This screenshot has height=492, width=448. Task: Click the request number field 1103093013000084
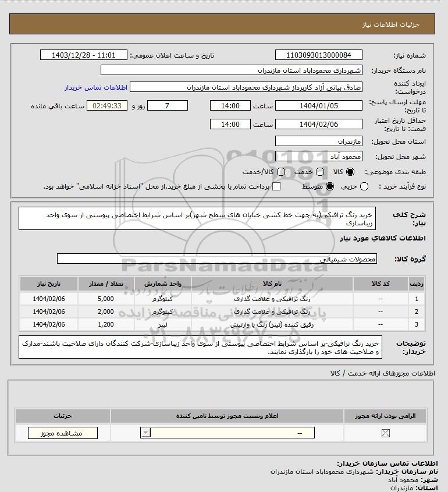point(318,55)
